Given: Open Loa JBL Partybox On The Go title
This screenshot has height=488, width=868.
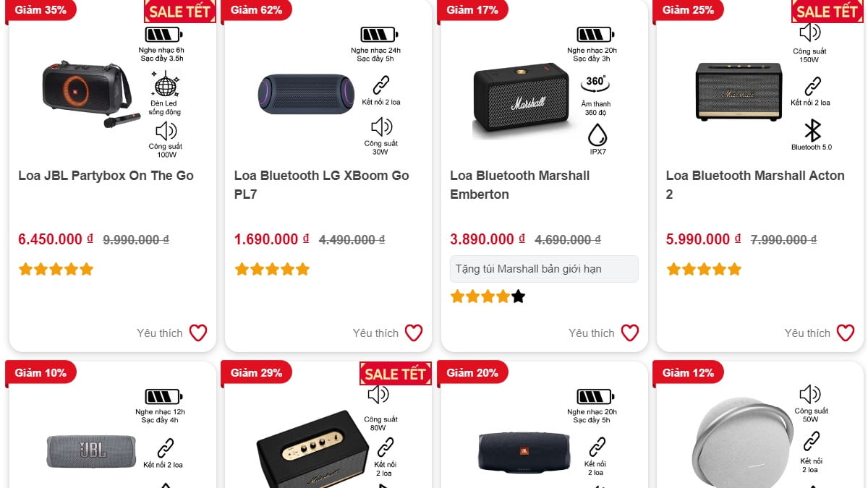Looking at the screenshot, I should [x=106, y=176].
